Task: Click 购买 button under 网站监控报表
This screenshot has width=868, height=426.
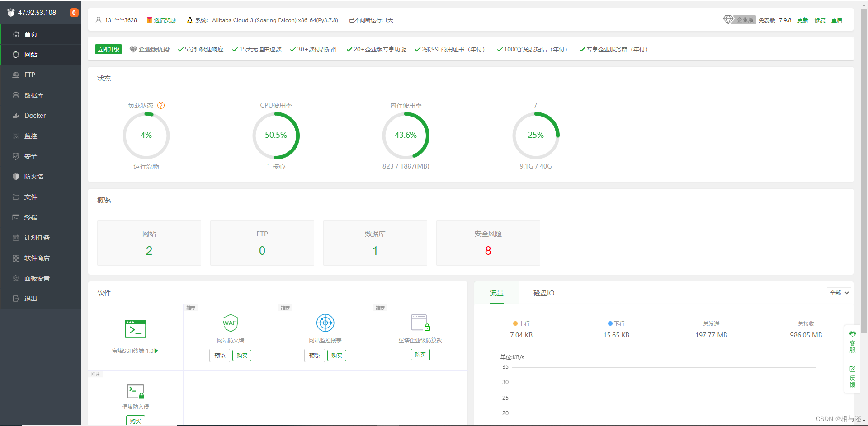Action: click(x=337, y=356)
